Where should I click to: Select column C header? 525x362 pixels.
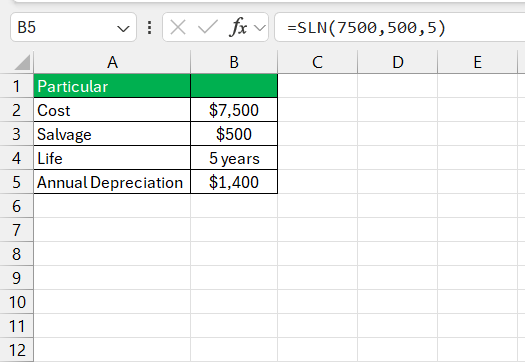[317, 62]
